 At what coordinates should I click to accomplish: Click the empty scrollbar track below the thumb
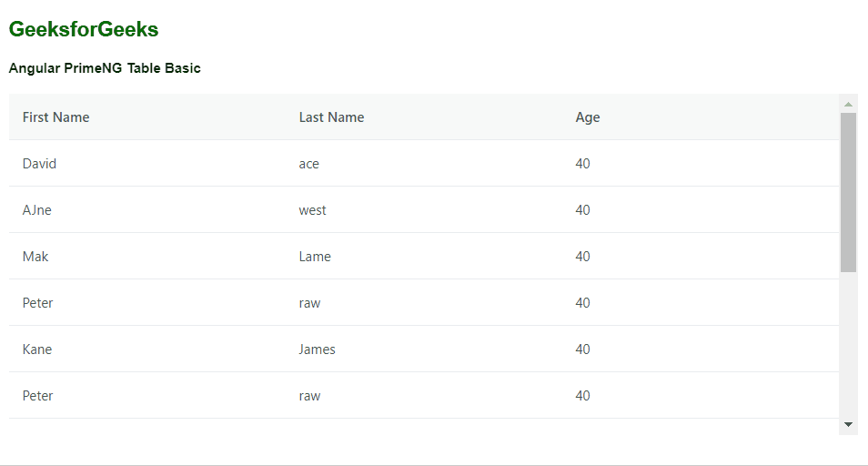point(848,346)
